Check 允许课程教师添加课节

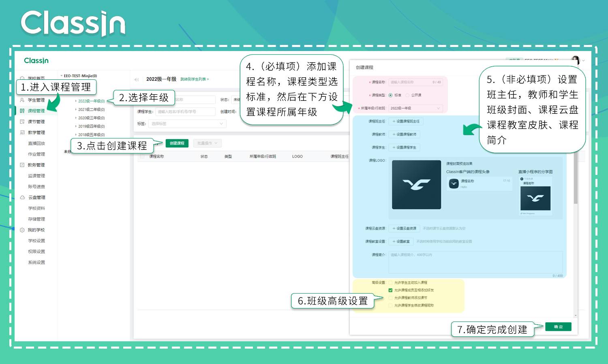coord(390,298)
